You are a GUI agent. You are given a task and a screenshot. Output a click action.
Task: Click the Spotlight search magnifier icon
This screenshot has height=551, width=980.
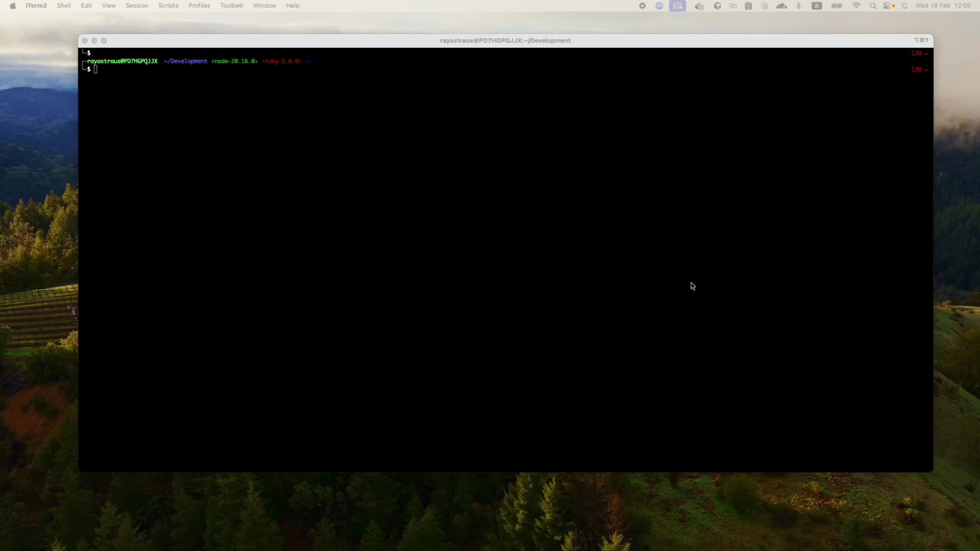pyautogui.click(x=873, y=6)
